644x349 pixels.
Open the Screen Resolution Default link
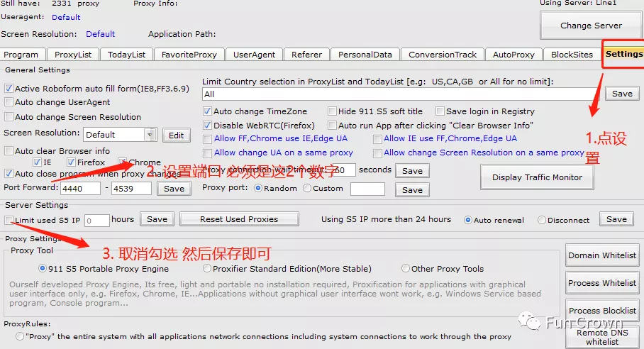coord(100,34)
